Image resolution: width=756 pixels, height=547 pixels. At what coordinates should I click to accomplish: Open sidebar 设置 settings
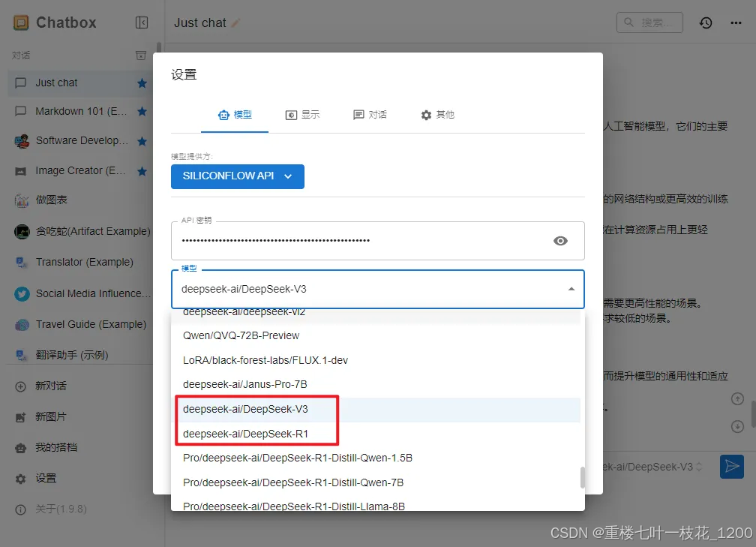click(79, 479)
